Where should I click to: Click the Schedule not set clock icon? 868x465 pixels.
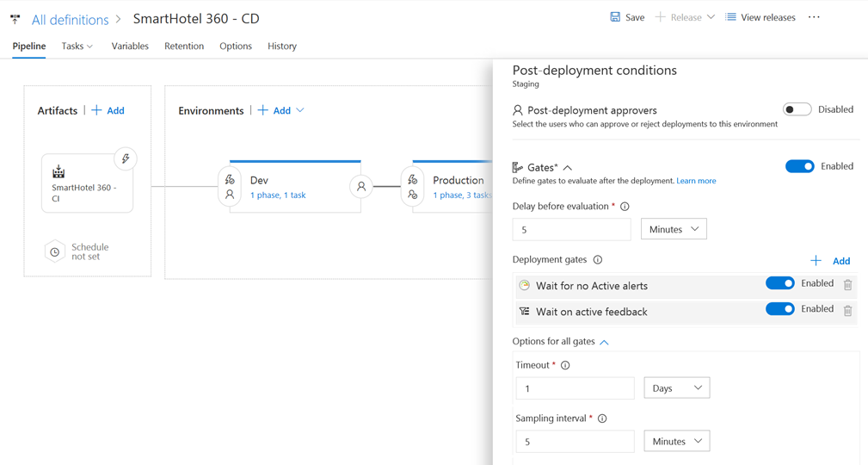pos(54,251)
